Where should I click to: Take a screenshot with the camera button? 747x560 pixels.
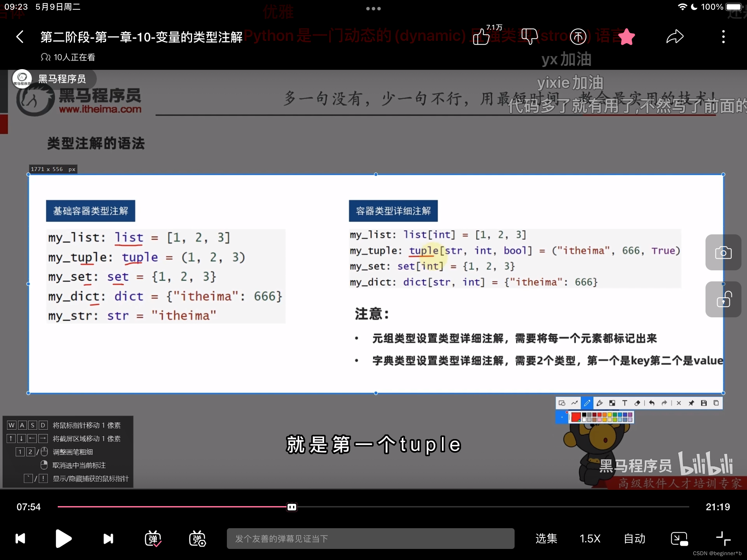[723, 252]
